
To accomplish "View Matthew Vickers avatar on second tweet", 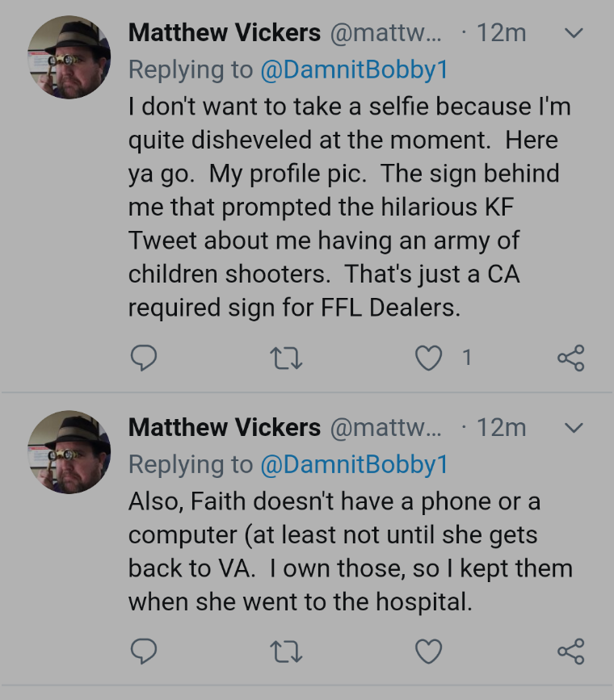I will [69, 452].
